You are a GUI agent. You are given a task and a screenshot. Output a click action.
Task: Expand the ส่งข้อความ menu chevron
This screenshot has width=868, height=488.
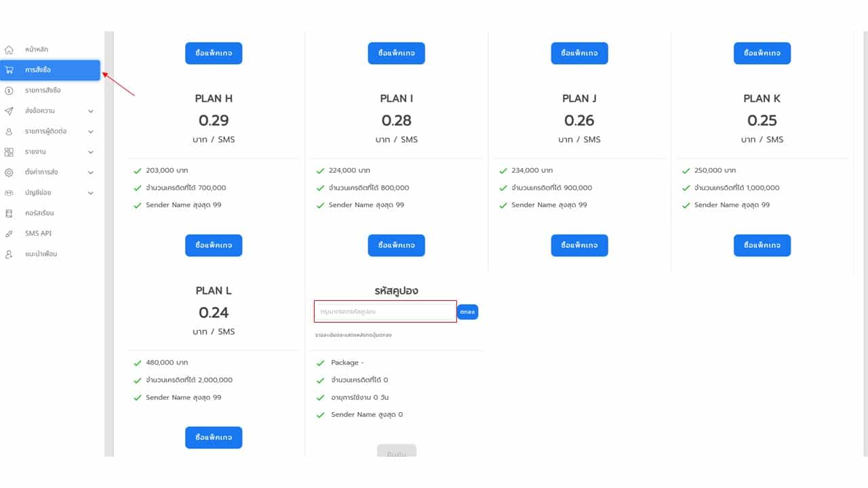coord(91,111)
